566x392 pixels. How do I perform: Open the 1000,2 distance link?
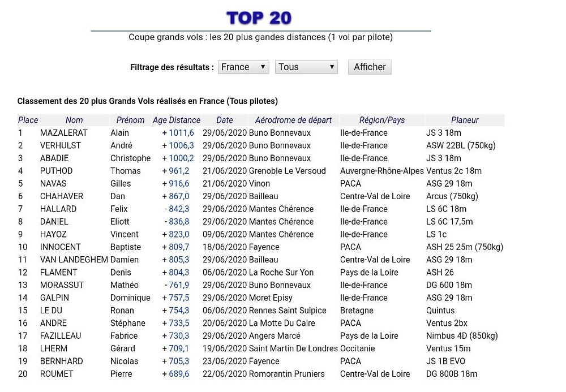[x=181, y=158]
